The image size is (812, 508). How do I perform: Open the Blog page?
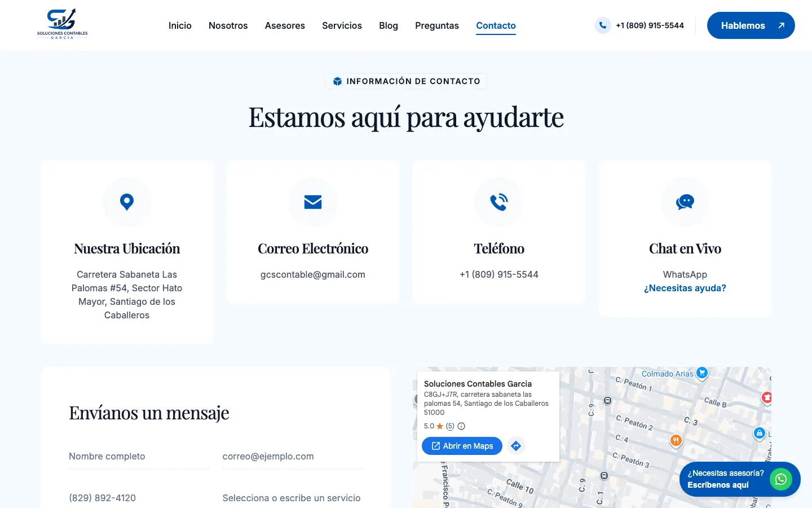click(389, 25)
